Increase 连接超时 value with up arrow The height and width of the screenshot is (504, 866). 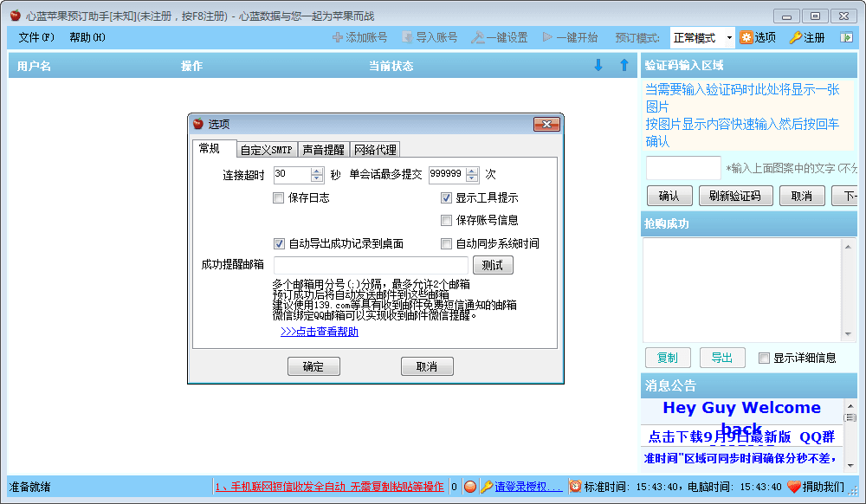point(316,171)
